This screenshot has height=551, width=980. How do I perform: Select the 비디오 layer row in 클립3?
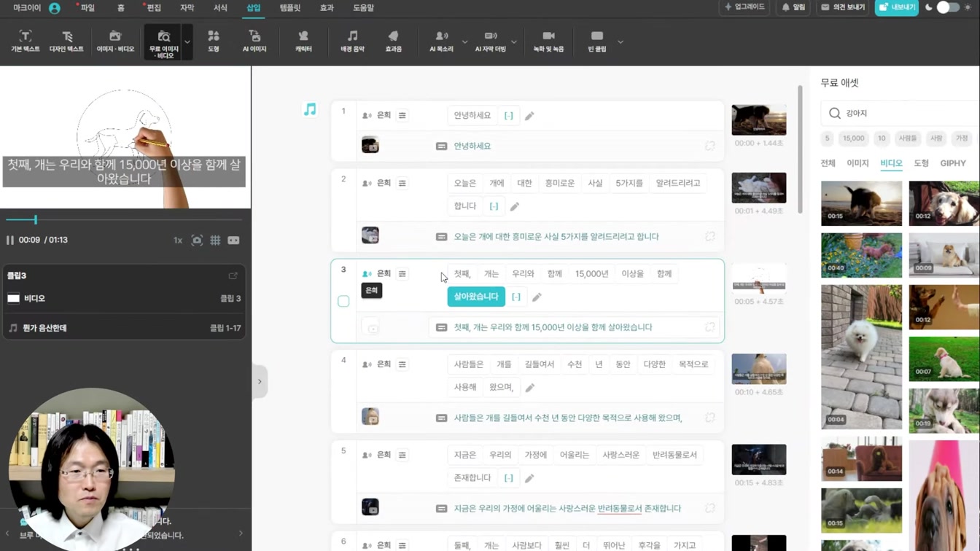pyautogui.click(x=124, y=298)
